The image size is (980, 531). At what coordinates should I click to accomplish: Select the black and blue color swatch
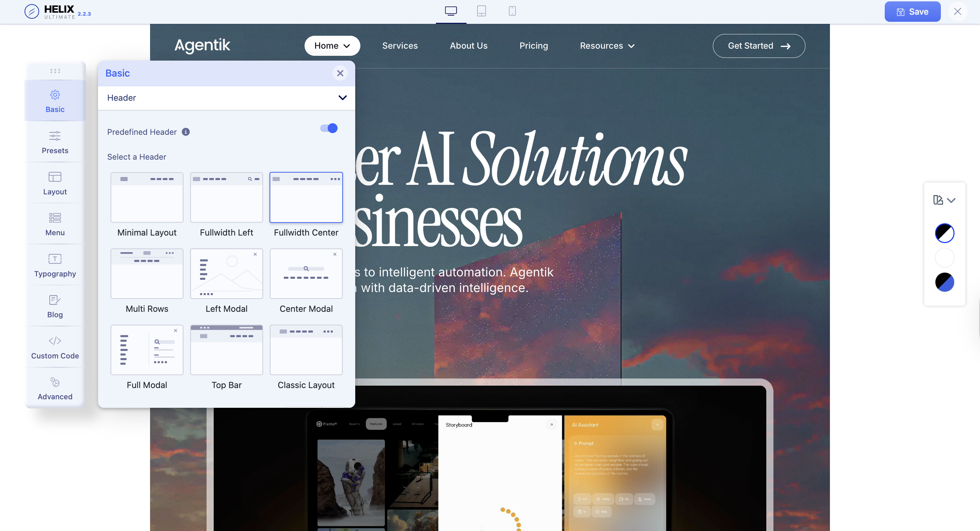click(x=944, y=282)
